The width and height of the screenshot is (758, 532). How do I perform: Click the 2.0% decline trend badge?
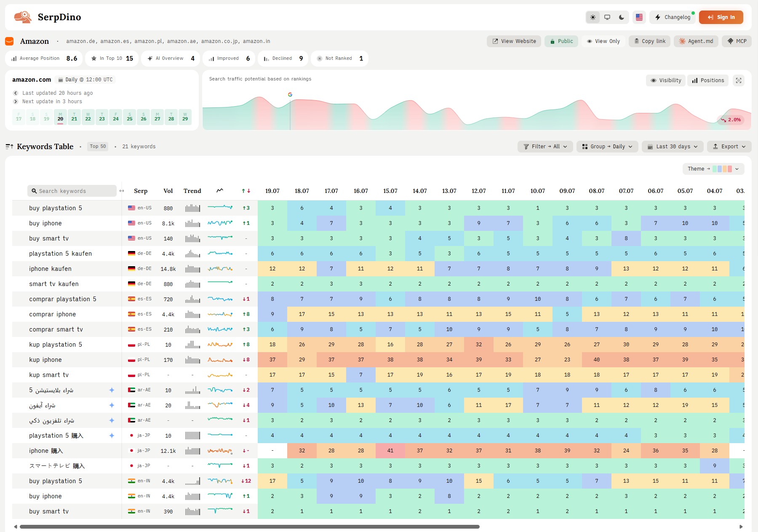(x=731, y=120)
